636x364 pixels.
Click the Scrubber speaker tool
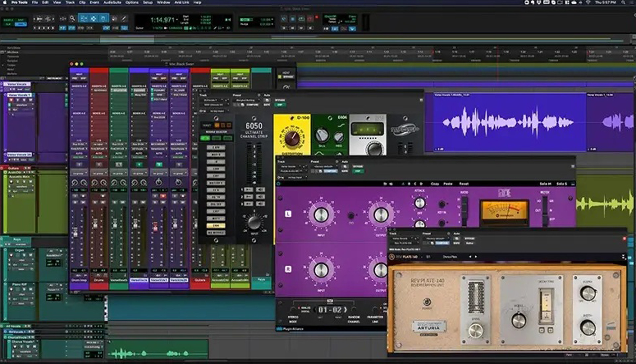click(114, 19)
